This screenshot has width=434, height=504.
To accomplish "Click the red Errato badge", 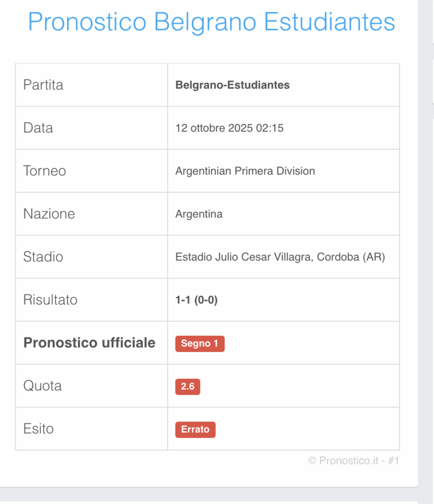I will pos(195,429).
